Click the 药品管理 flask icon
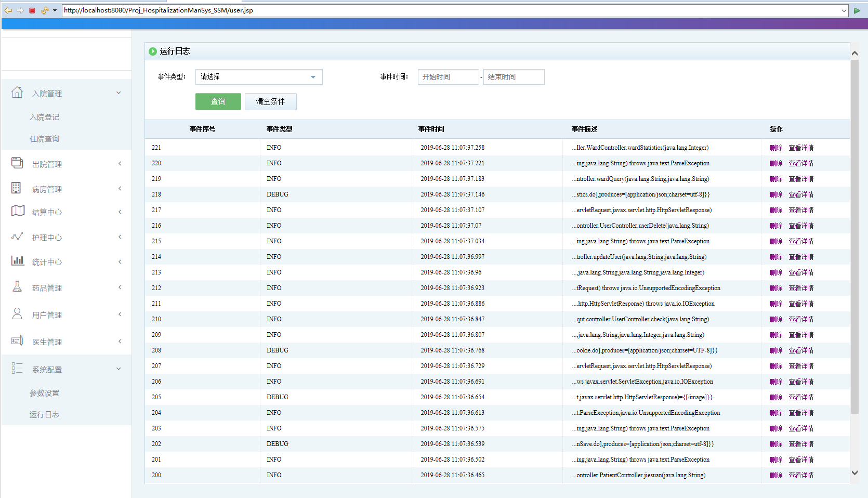Screen dimensions: 868x498 click(x=17, y=287)
